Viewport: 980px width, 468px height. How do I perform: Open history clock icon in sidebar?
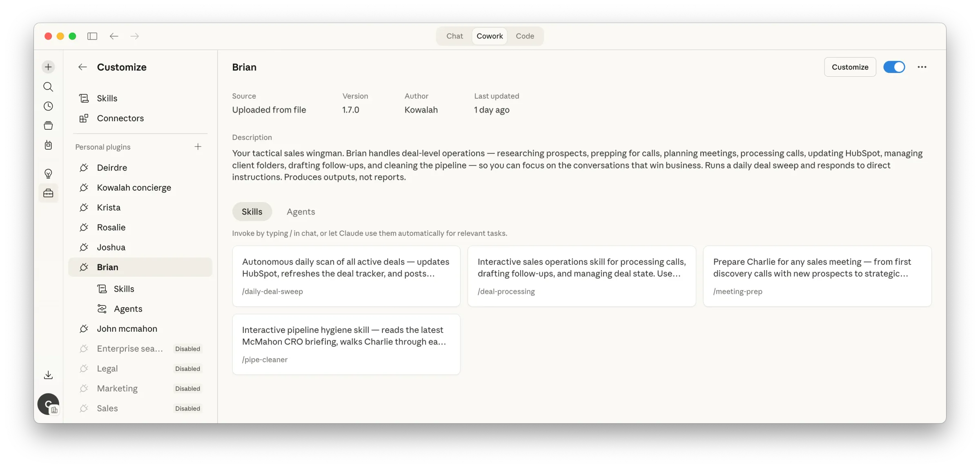pyautogui.click(x=48, y=106)
